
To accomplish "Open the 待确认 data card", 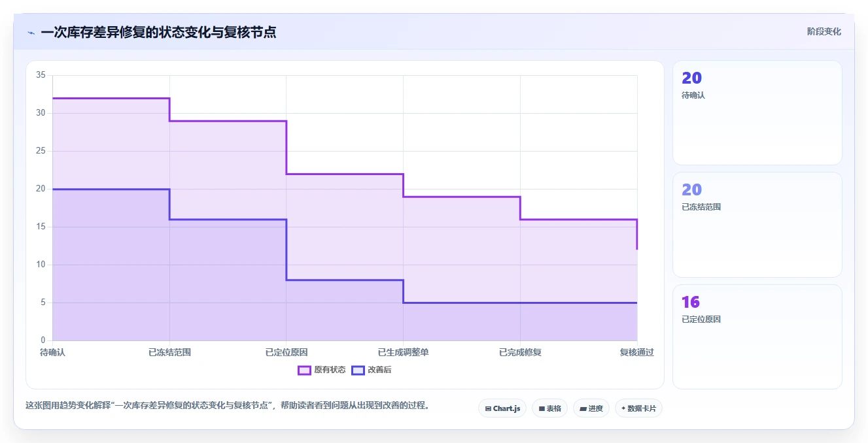I will 757,112.
